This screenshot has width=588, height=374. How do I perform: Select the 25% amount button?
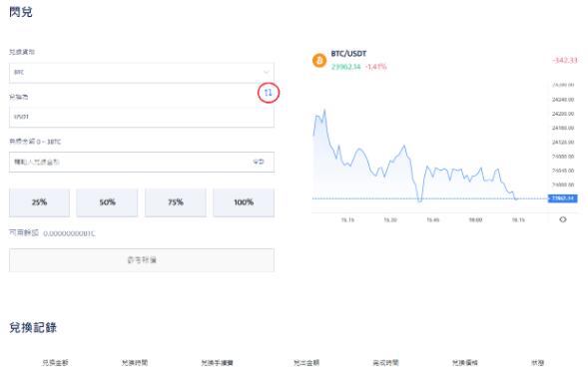[x=39, y=202]
